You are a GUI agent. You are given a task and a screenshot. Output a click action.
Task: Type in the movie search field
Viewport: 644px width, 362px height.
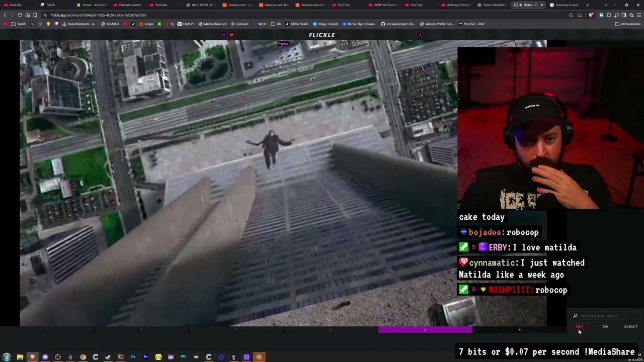[606, 316]
